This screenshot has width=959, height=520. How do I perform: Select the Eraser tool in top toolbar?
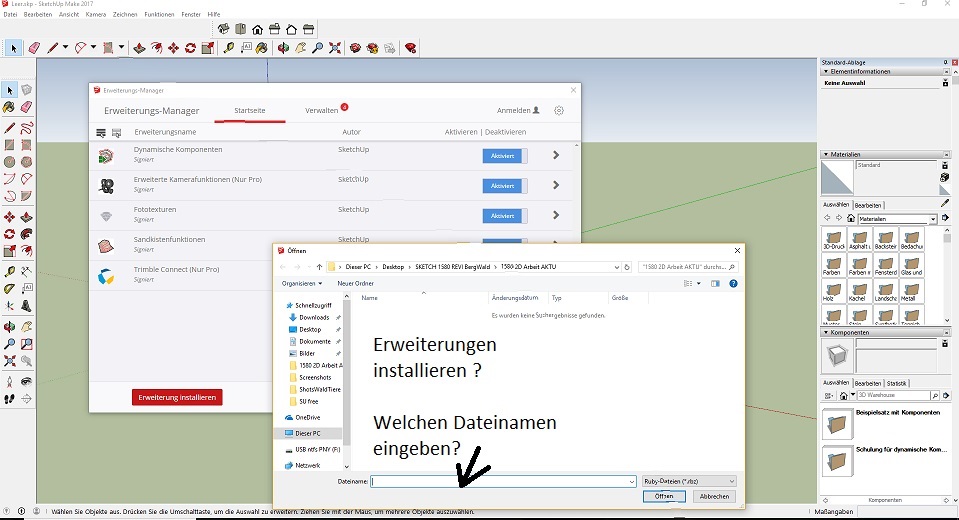[34, 48]
